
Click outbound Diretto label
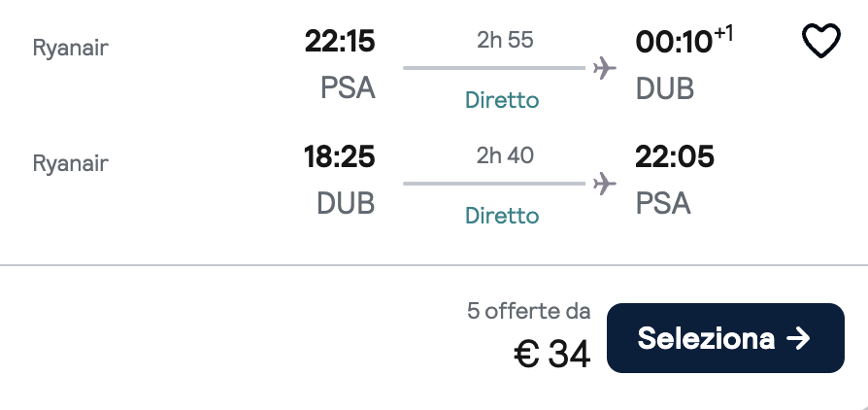501,100
